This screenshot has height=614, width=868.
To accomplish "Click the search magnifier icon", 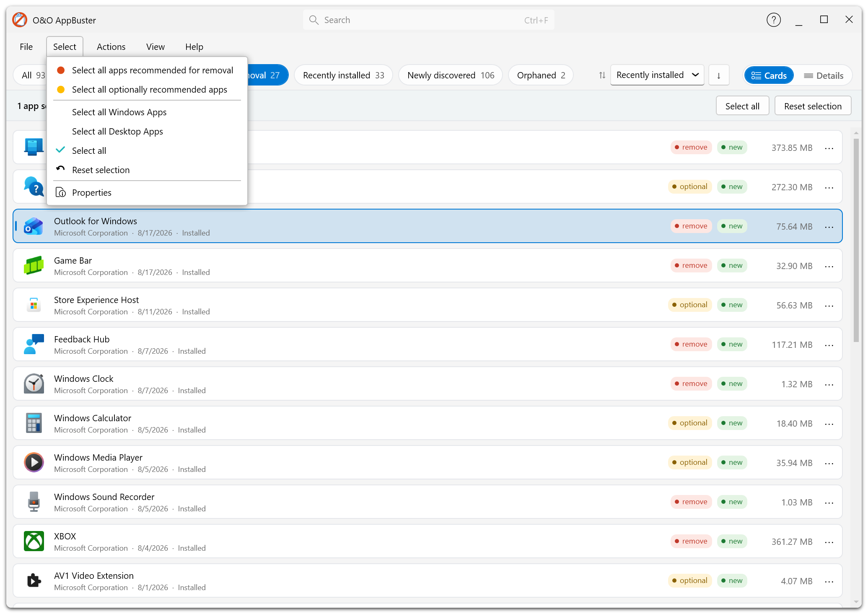I will point(314,20).
